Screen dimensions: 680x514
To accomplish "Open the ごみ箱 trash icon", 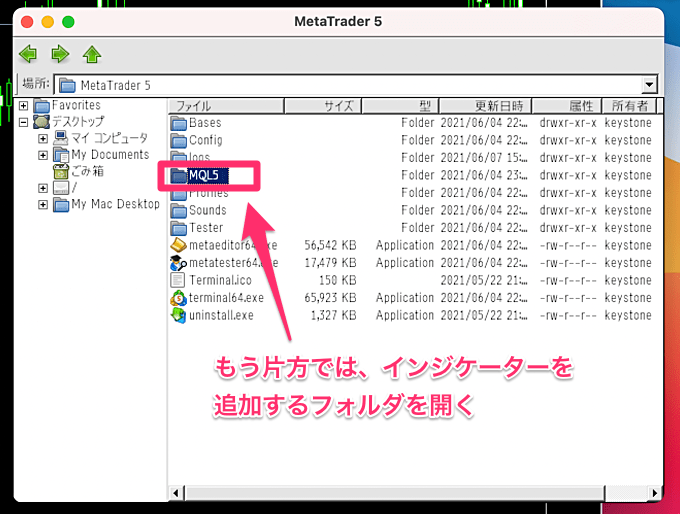I will pos(61,171).
